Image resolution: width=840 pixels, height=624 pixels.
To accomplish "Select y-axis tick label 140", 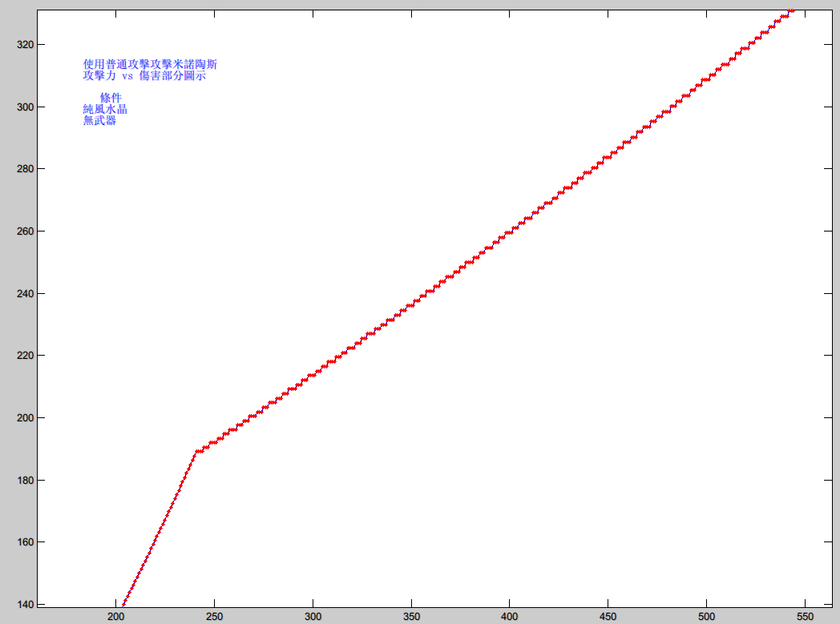I will tap(25, 605).
